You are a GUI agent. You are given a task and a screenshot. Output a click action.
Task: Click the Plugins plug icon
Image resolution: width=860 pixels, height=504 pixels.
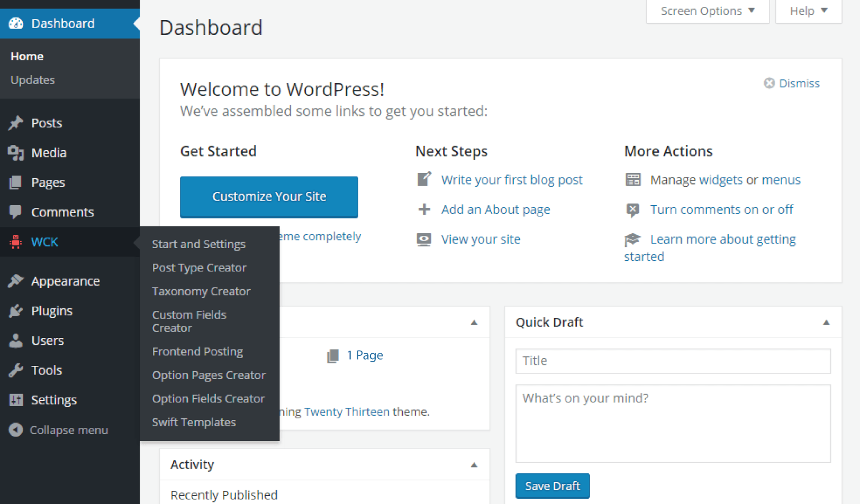pos(16,311)
